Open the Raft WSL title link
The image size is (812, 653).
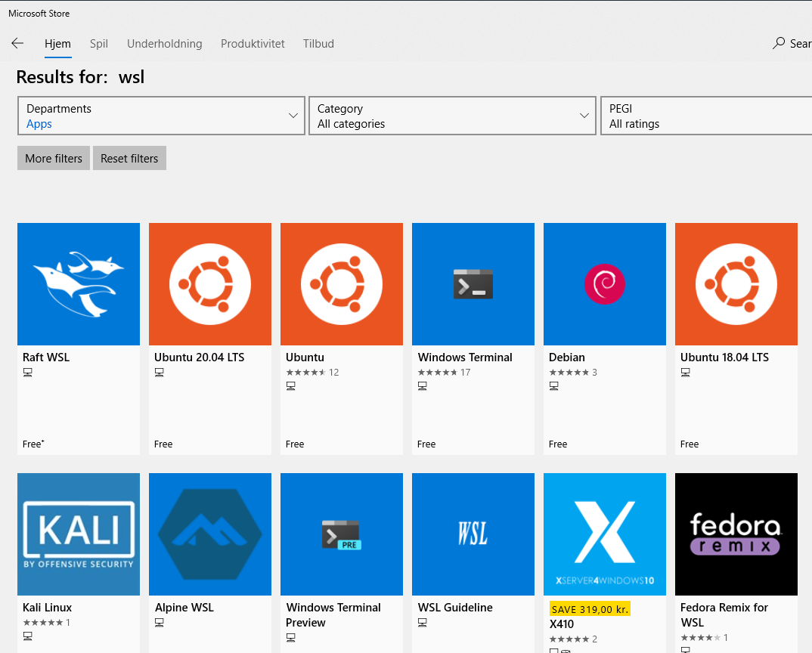(46, 357)
